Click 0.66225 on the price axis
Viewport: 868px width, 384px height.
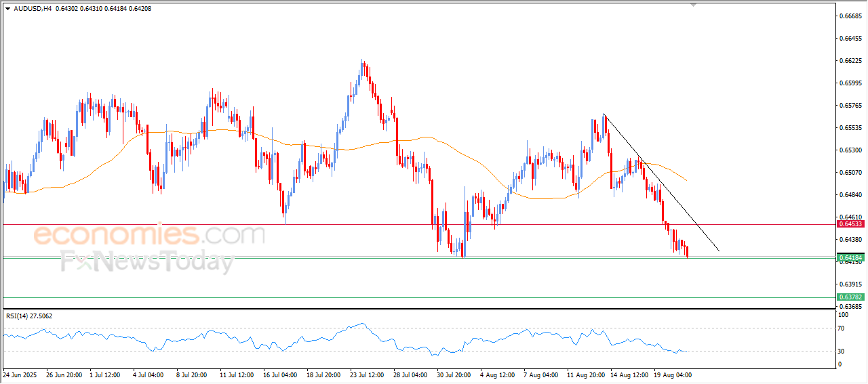(x=850, y=60)
